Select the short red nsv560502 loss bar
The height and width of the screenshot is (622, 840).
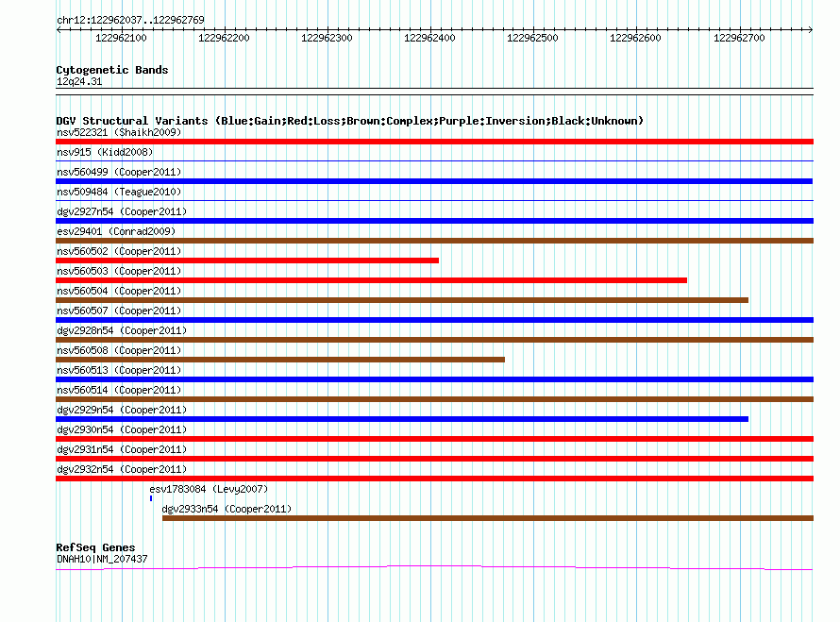247,261
